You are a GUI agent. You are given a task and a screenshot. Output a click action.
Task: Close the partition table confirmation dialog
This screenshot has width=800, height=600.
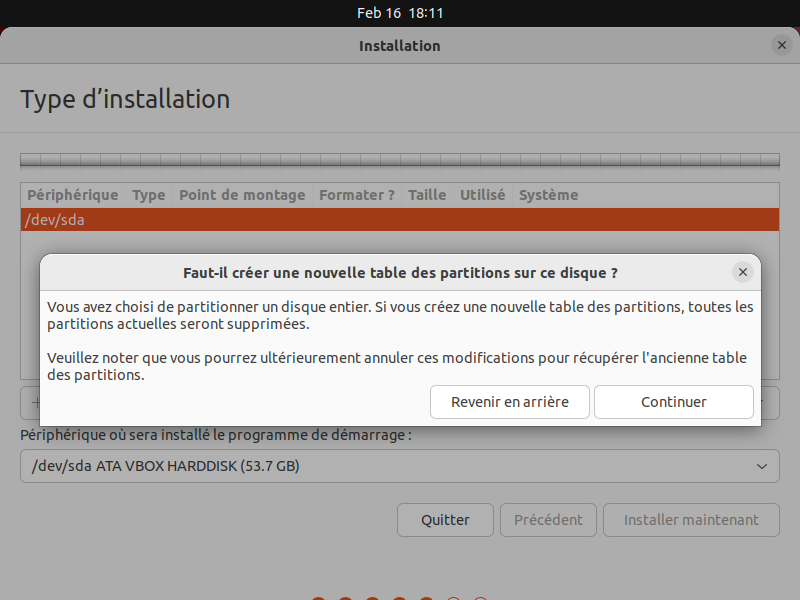(742, 272)
